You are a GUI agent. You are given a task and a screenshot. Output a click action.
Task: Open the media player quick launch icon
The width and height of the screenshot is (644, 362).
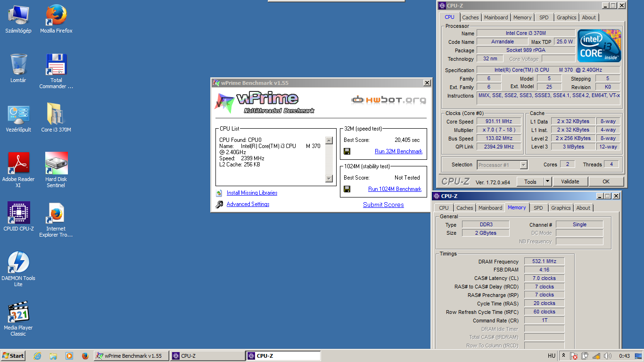(x=69, y=356)
